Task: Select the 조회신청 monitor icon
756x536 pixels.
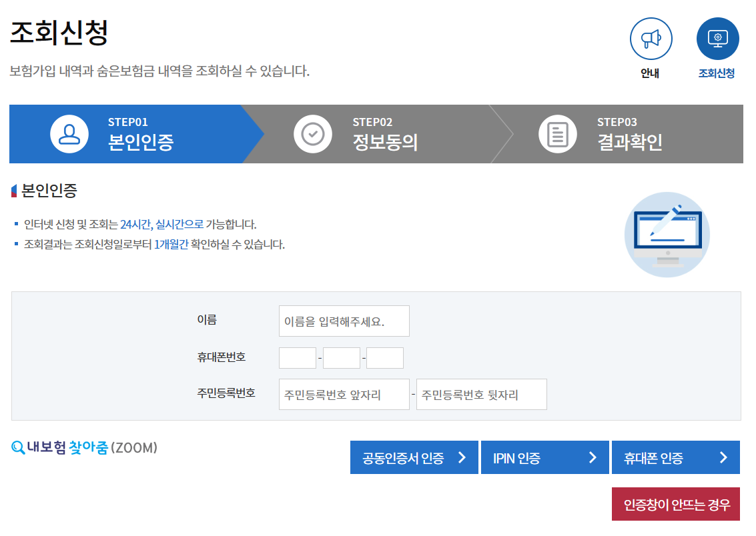Action: [x=717, y=39]
